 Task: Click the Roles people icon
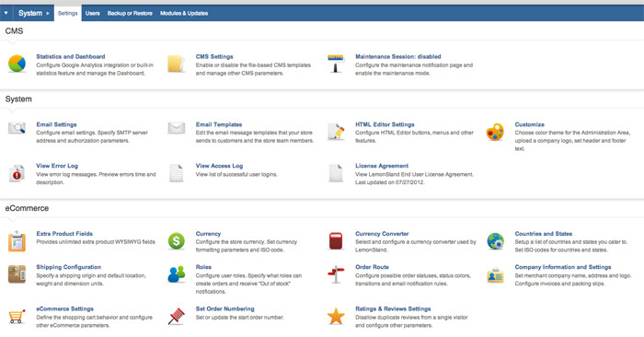[177, 274]
